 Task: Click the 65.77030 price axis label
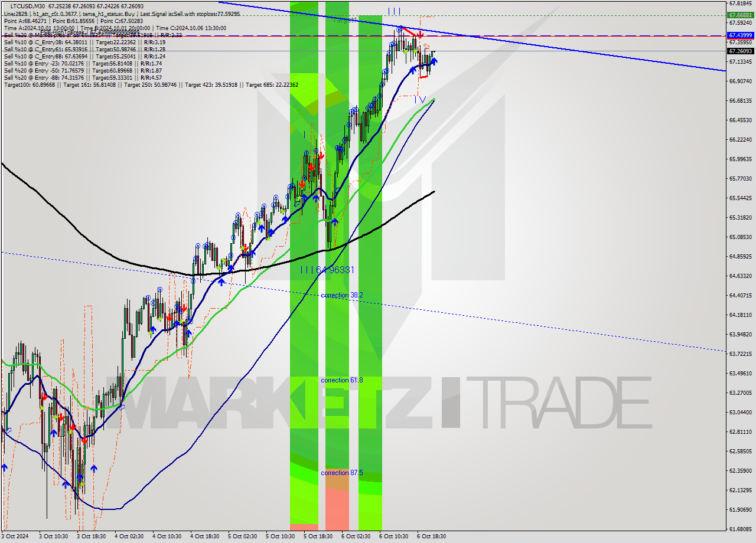point(740,178)
